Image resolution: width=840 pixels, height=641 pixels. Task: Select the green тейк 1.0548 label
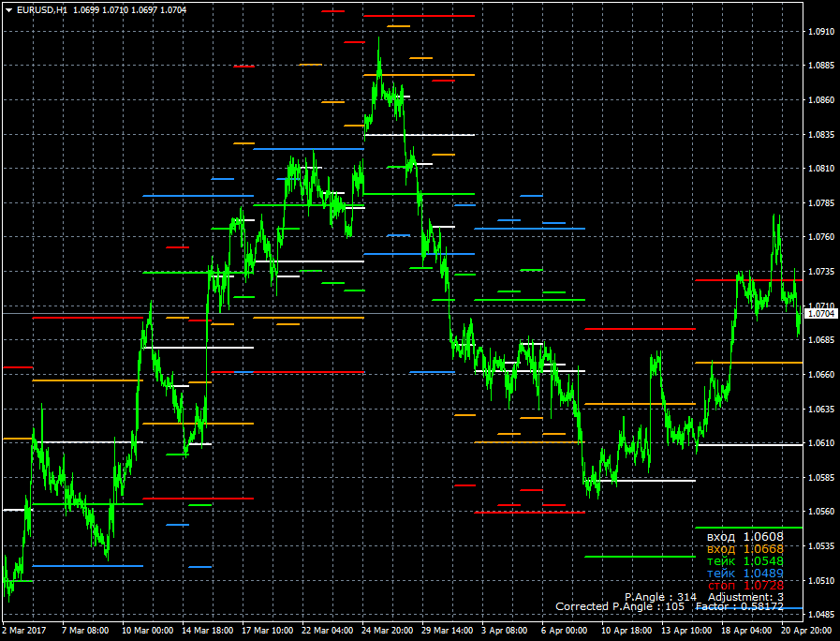click(745, 561)
